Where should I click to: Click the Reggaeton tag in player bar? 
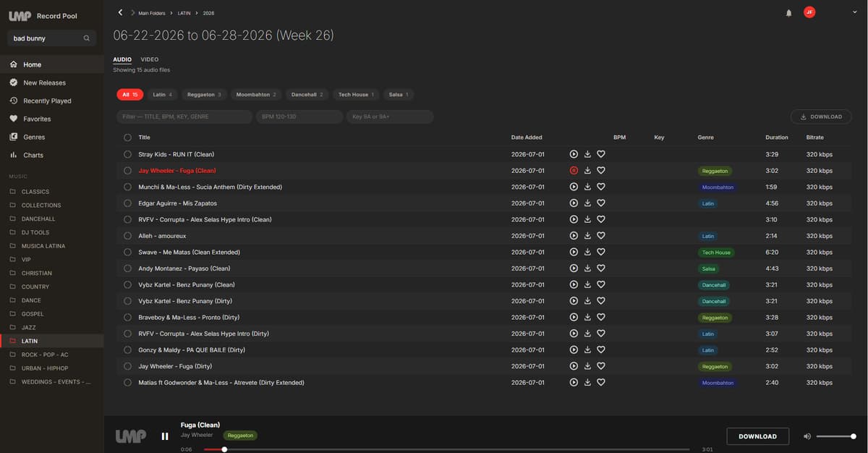click(240, 436)
